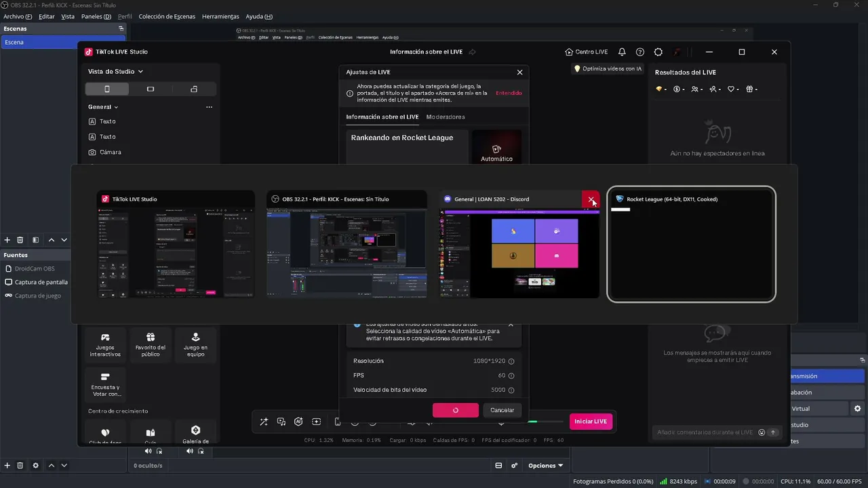Open the Editar menu in OBS
The image size is (868, 488).
(x=47, y=16)
